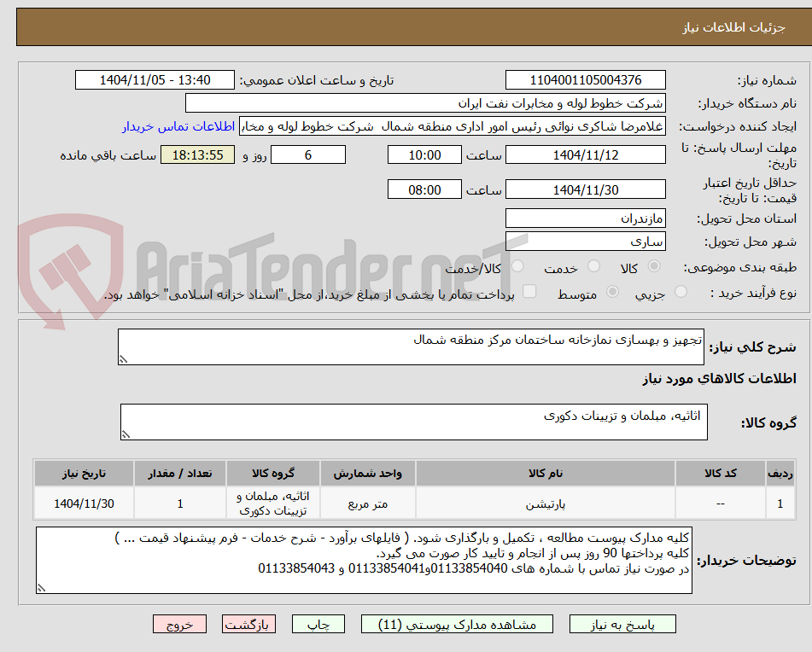Click the ردیف column header
This screenshot has height=652, width=812.
[x=780, y=474]
